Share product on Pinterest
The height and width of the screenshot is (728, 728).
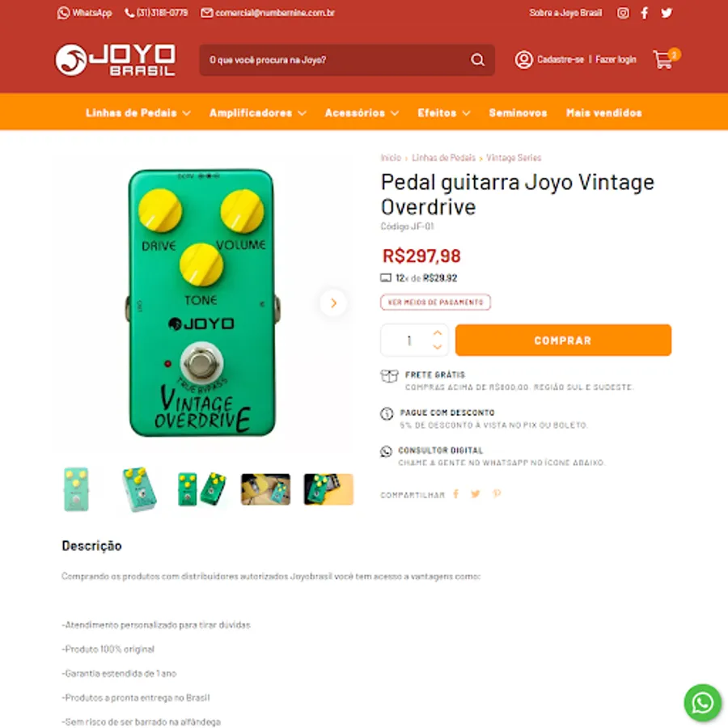[x=497, y=493]
